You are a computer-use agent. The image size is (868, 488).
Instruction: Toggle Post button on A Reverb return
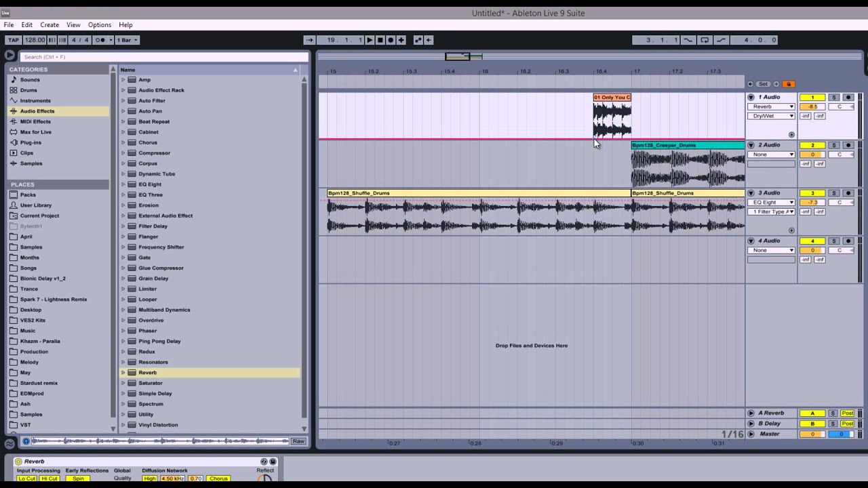pos(848,413)
